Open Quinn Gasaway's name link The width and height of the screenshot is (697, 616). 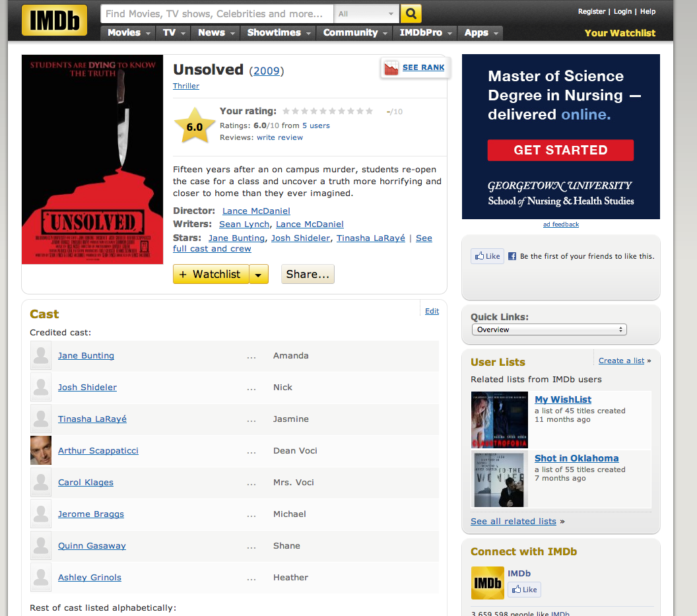click(92, 545)
